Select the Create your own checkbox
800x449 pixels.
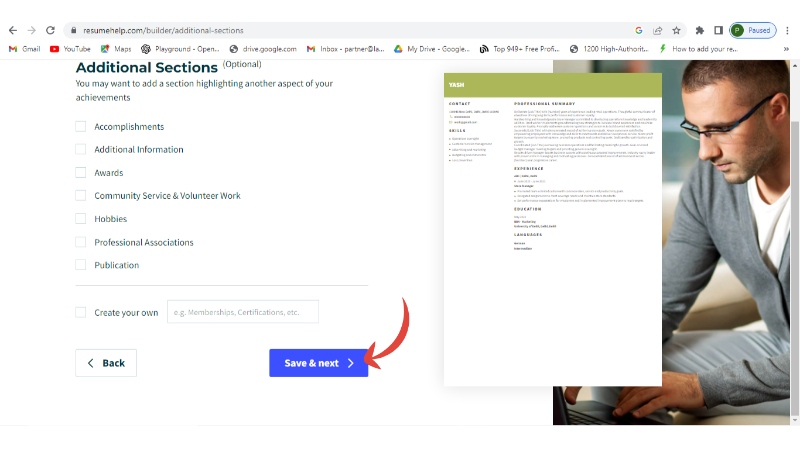tap(81, 312)
